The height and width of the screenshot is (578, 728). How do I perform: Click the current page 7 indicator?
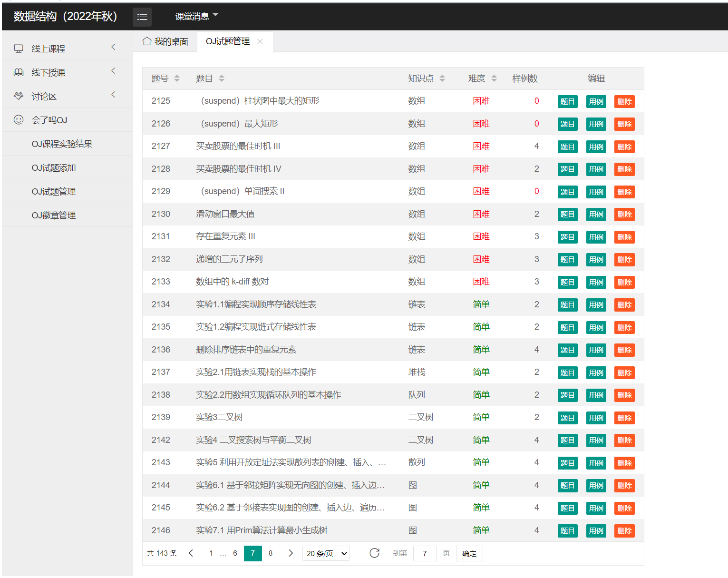click(252, 553)
